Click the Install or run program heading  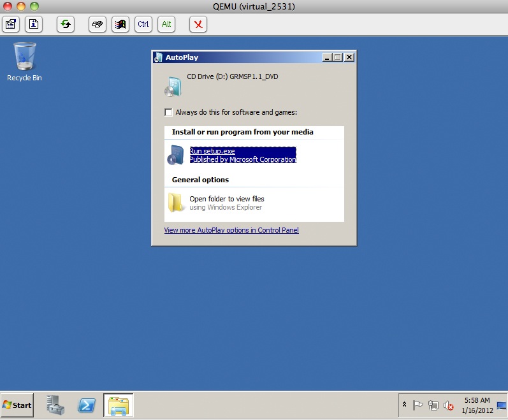pos(243,132)
